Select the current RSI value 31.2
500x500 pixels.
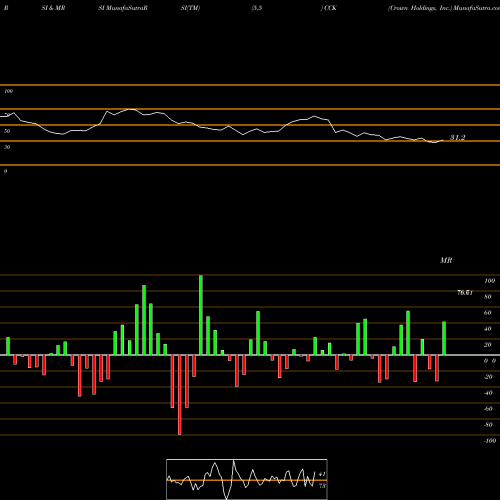457,137
